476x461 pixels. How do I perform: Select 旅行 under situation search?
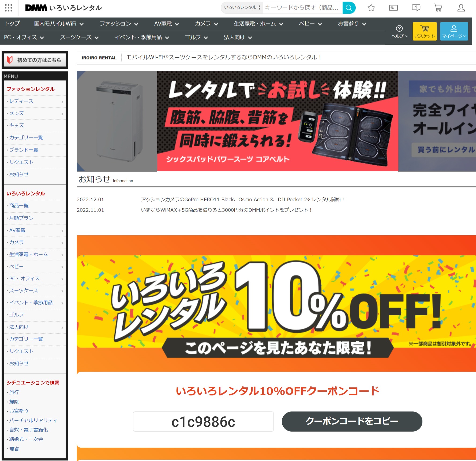[14, 392]
